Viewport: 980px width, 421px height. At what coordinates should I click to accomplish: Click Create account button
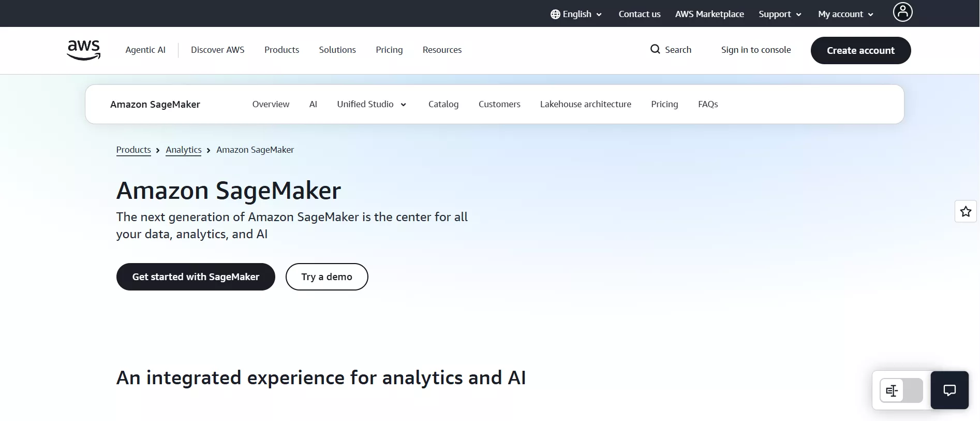point(860,50)
